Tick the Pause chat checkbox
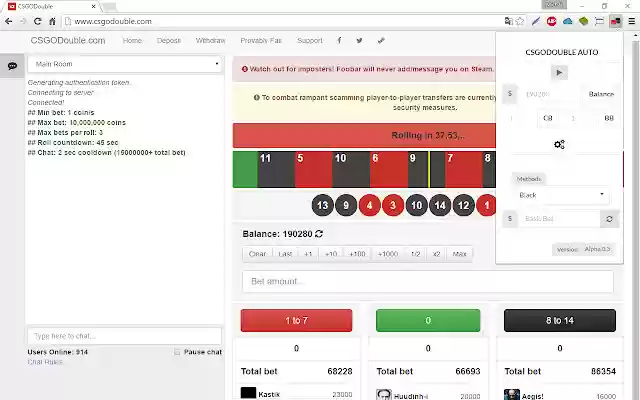 pos(177,352)
